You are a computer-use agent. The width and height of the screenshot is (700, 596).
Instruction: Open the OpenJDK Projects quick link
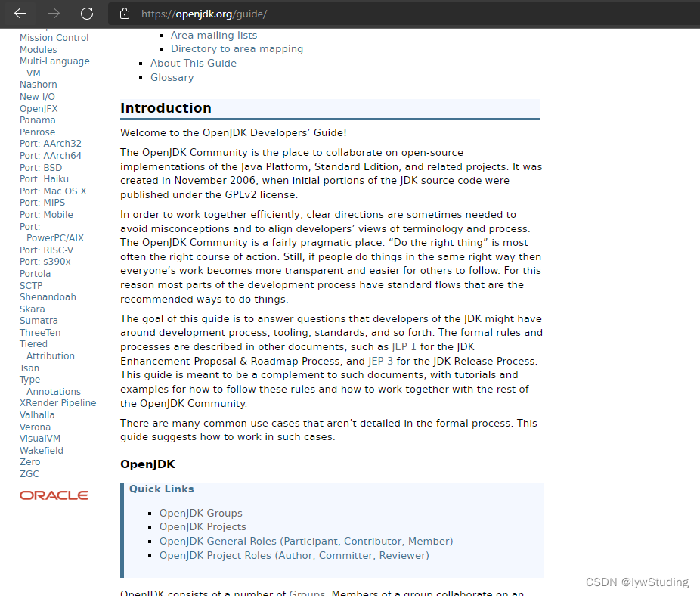point(203,527)
